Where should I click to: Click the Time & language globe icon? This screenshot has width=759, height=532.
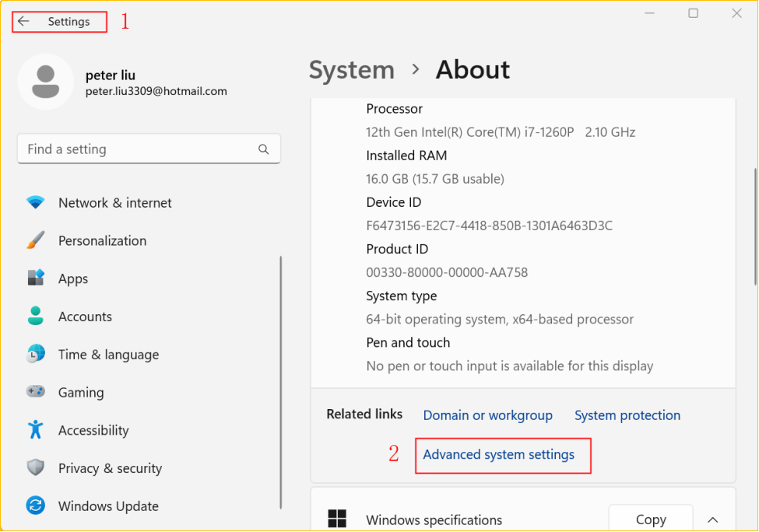click(36, 355)
